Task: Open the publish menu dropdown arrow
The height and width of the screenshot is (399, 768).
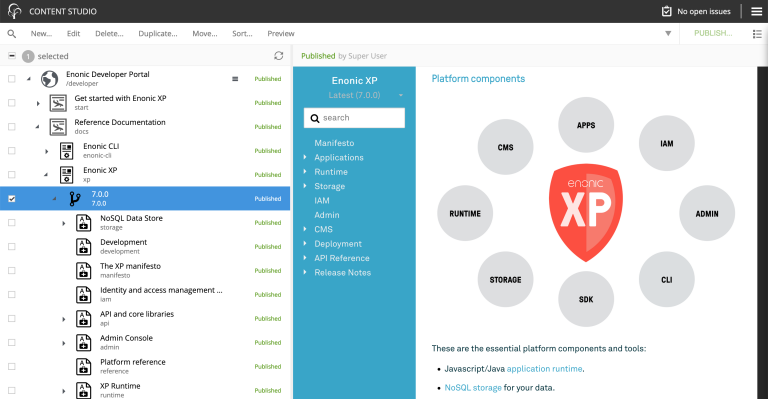Action: (x=668, y=34)
